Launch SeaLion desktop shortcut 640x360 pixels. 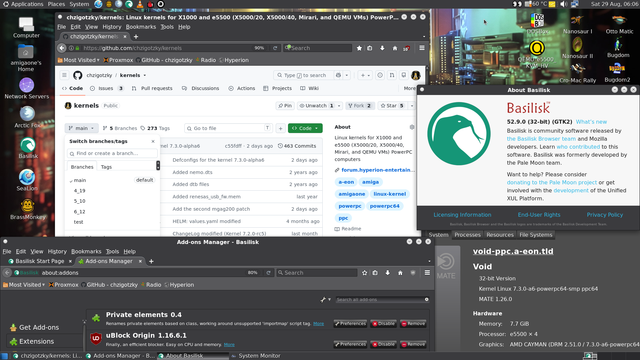click(x=27, y=180)
